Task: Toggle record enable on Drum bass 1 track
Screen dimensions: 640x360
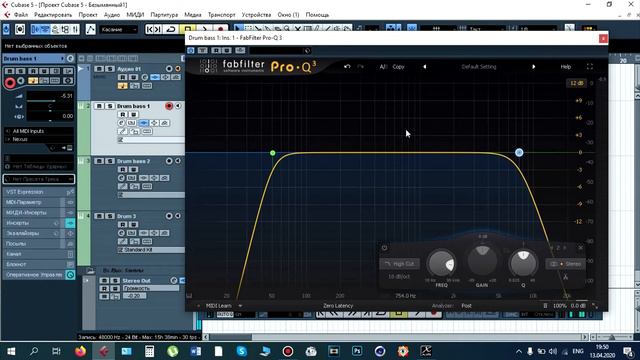Action: click(169, 106)
